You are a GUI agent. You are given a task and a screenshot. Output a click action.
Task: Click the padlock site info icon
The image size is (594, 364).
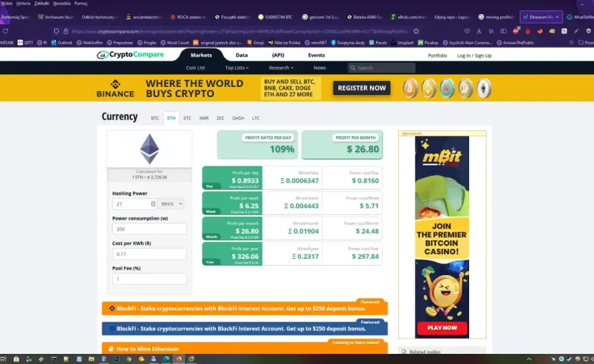click(65, 31)
